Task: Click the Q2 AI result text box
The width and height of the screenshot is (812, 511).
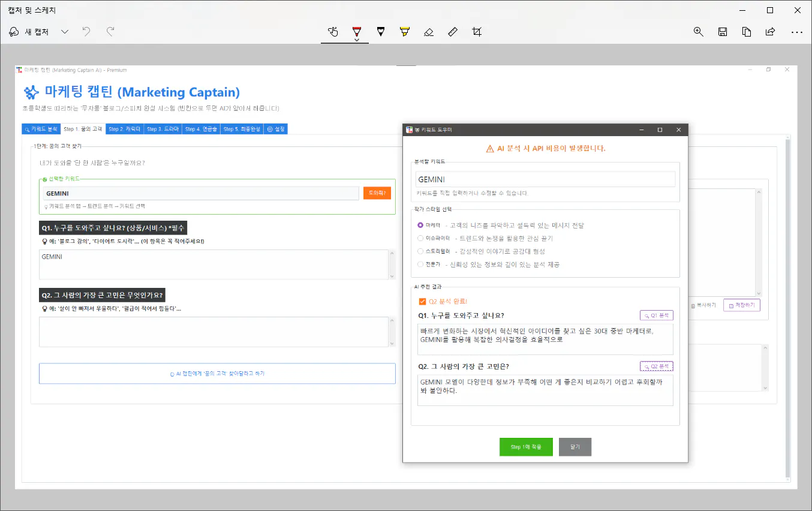Action: click(x=545, y=390)
